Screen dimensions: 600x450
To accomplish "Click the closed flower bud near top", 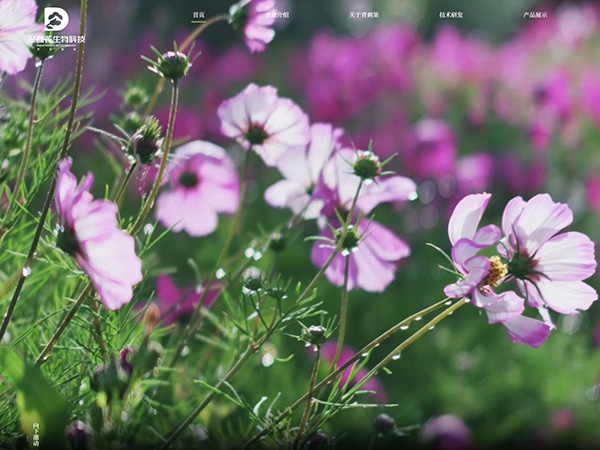I will pyautogui.click(x=173, y=65).
